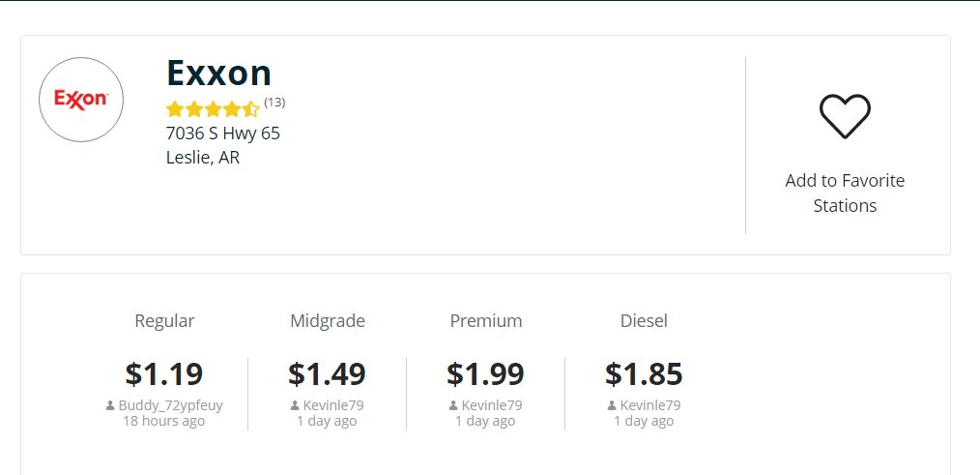Open the Exxon logo image

point(81,100)
